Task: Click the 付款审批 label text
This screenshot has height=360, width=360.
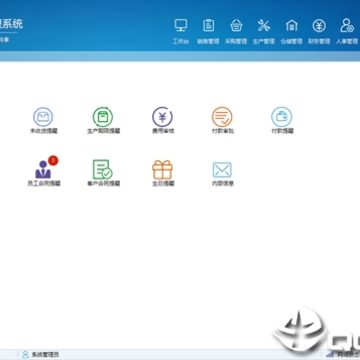Action: click(223, 131)
